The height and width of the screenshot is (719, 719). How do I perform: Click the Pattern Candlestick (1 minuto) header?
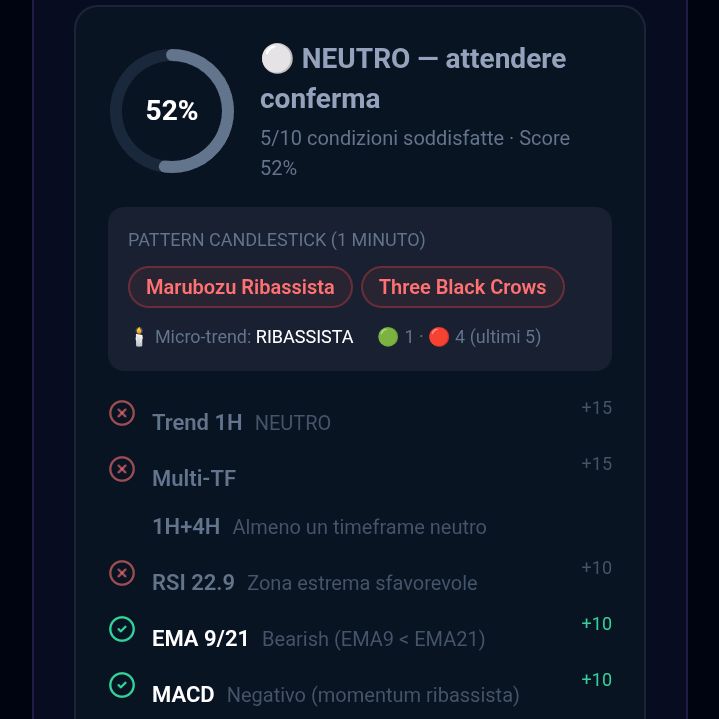pyautogui.click(x=277, y=240)
